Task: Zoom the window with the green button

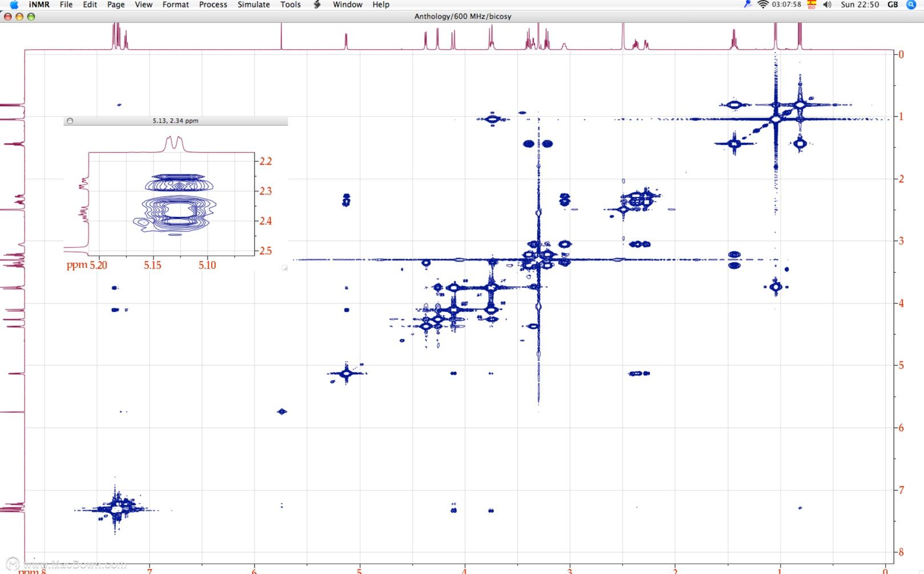Action: [31, 17]
